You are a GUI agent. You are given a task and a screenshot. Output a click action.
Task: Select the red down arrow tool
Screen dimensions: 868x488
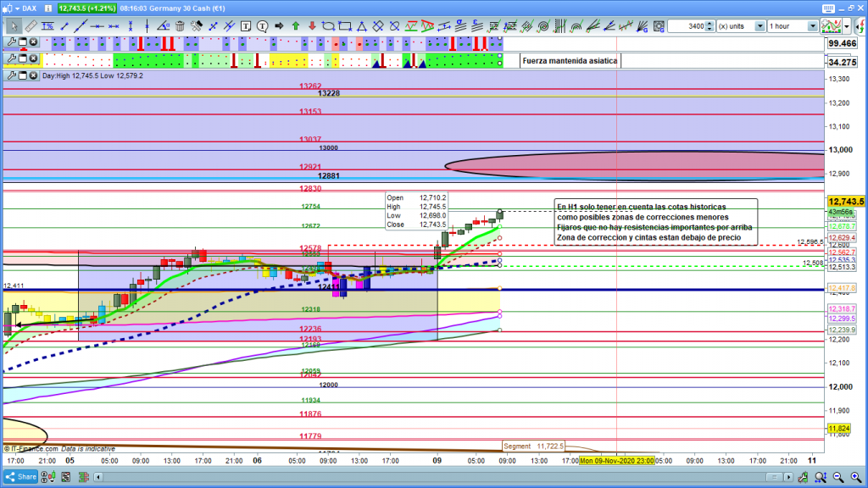pyautogui.click(x=311, y=26)
